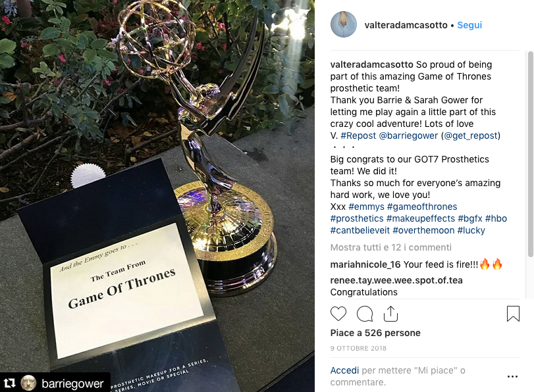Expand all comments with Mostra tutti
The image size is (534, 392).
coord(390,247)
